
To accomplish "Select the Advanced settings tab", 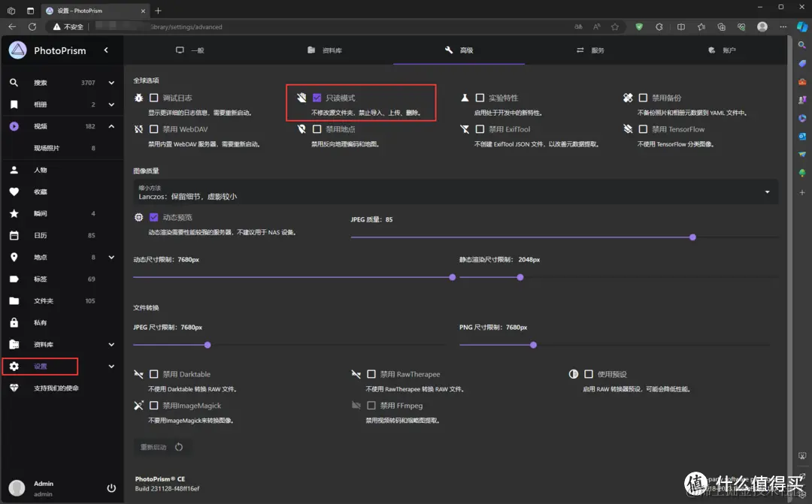I will [x=459, y=50].
